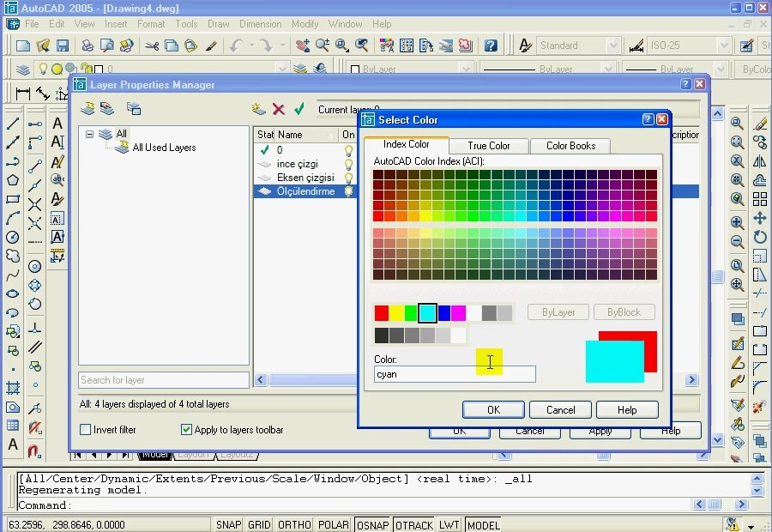772x532 pixels.
Task: Select the Array tool in Modify toolbar
Action: point(760,199)
